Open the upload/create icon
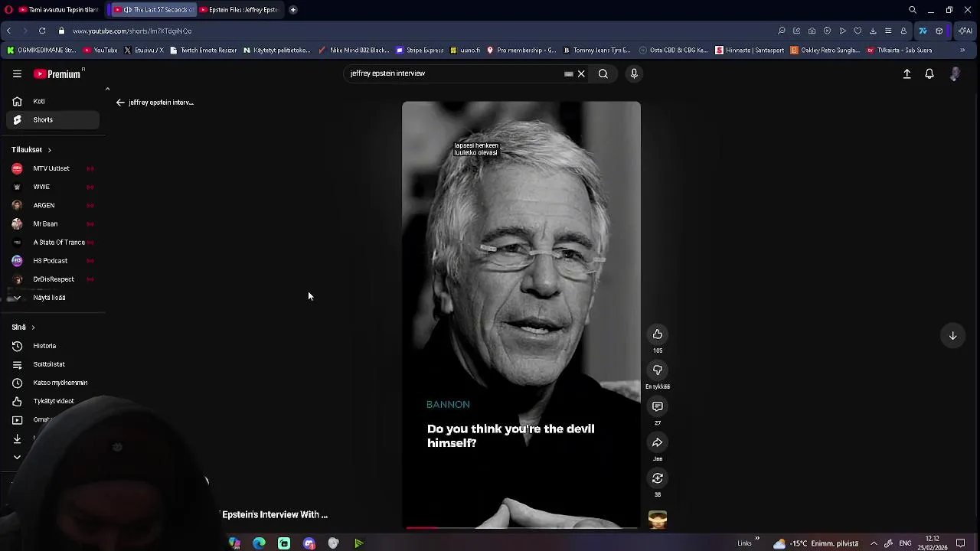The width and height of the screenshot is (980, 551). click(906, 73)
